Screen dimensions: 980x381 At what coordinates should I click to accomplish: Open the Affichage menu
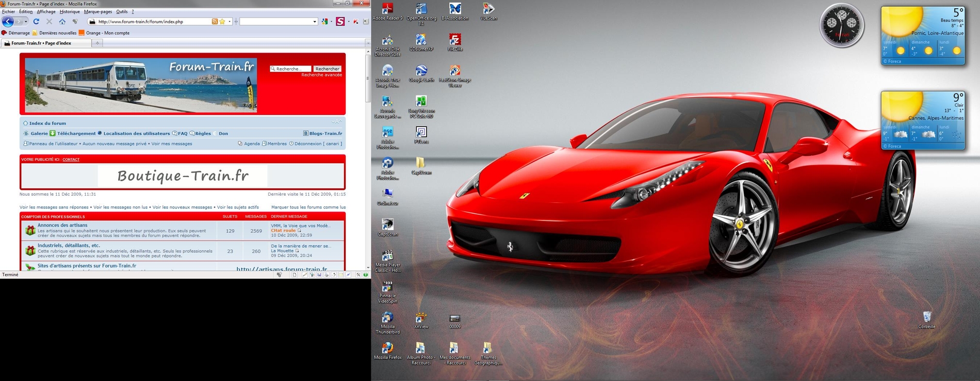point(46,11)
